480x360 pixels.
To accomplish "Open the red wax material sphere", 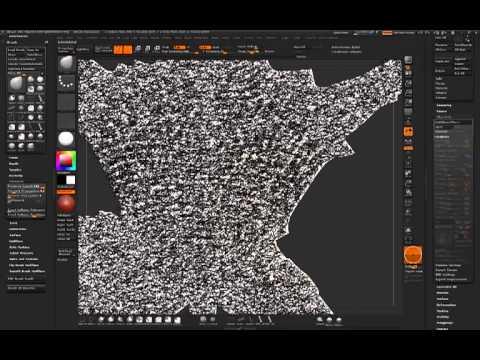I will [66, 204].
